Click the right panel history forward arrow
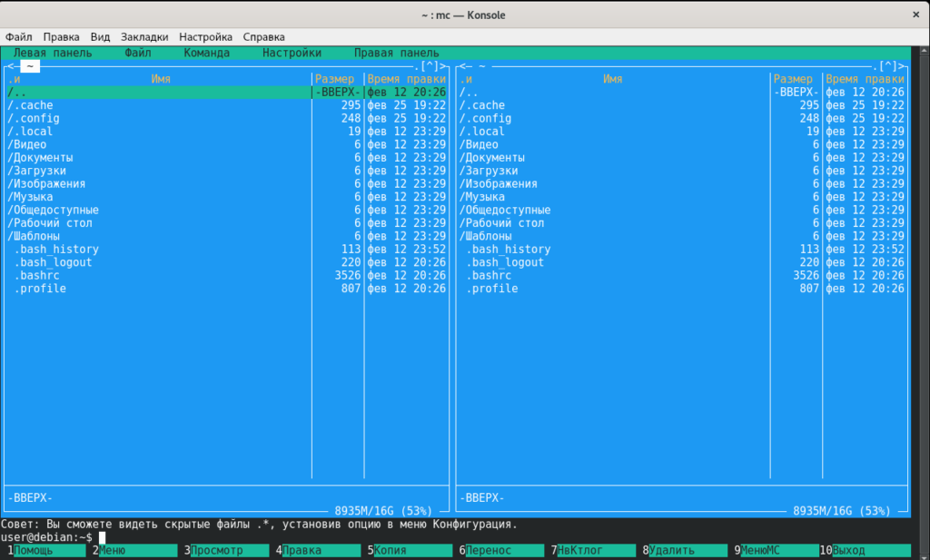This screenshot has height=560, width=930. click(900, 66)
